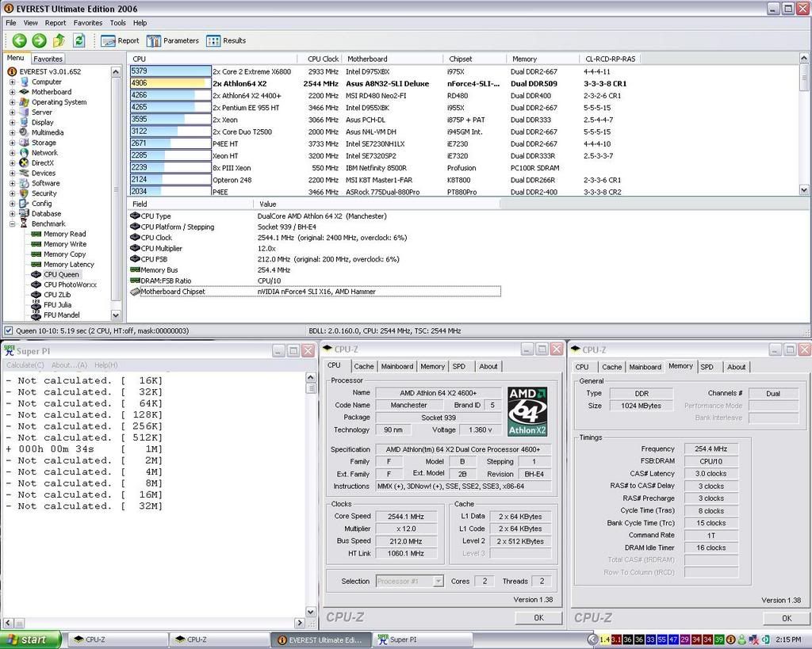Expand the Software tree node

[13, 183]
